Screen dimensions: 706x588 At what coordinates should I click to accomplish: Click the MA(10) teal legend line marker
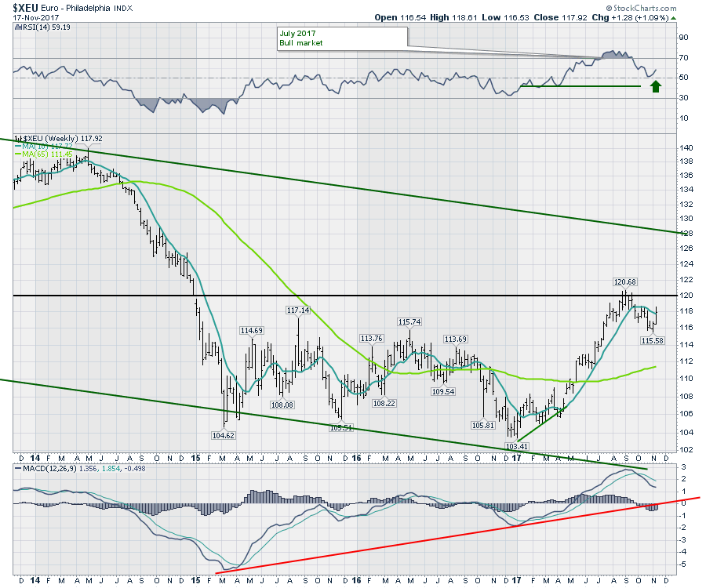coord(17,146)
